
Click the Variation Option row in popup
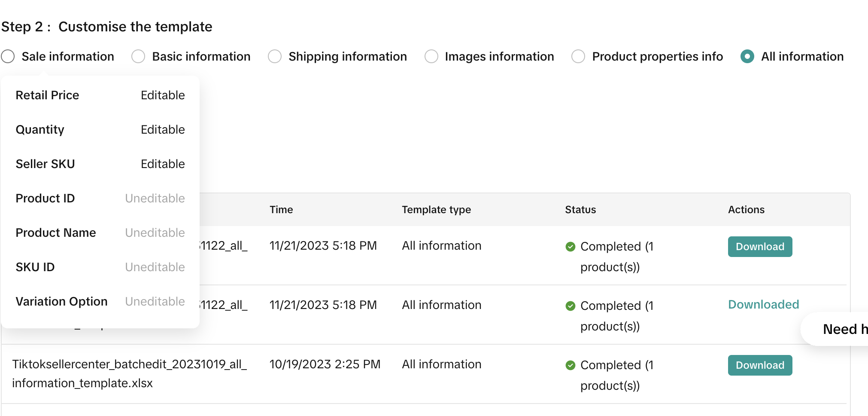coord(100,302)
